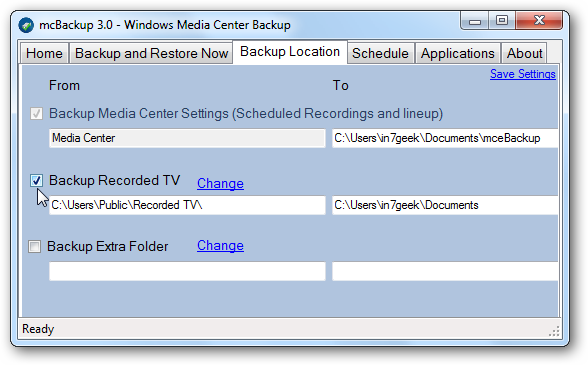Select the Backup Location tab
Screen dimensions: 588x365
(x=290, y=52)
